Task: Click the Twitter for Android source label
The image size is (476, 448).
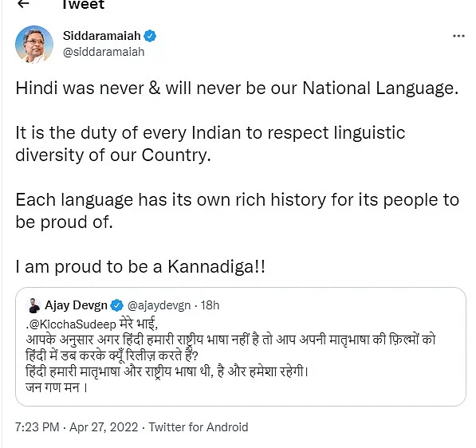Action: tap(199, 427)
